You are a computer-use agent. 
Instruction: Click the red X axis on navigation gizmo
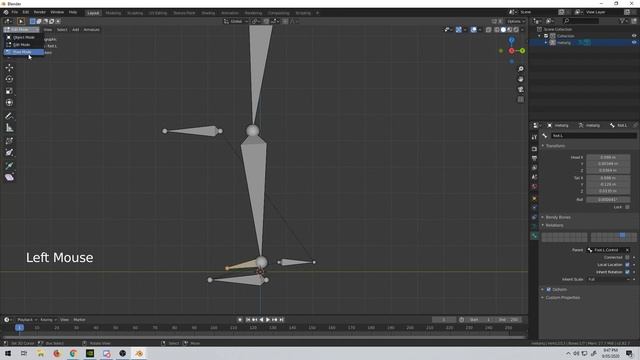click(511, 51)
